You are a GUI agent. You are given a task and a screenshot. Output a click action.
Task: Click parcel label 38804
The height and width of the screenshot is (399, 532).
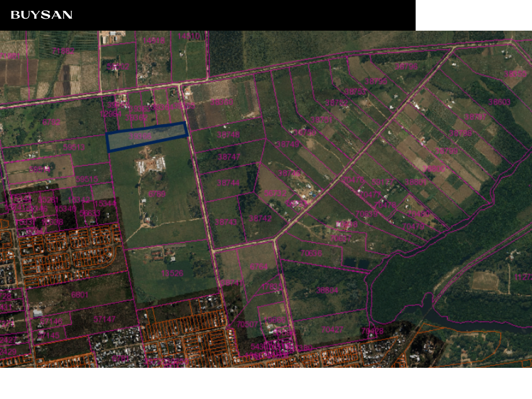(327, 290)
